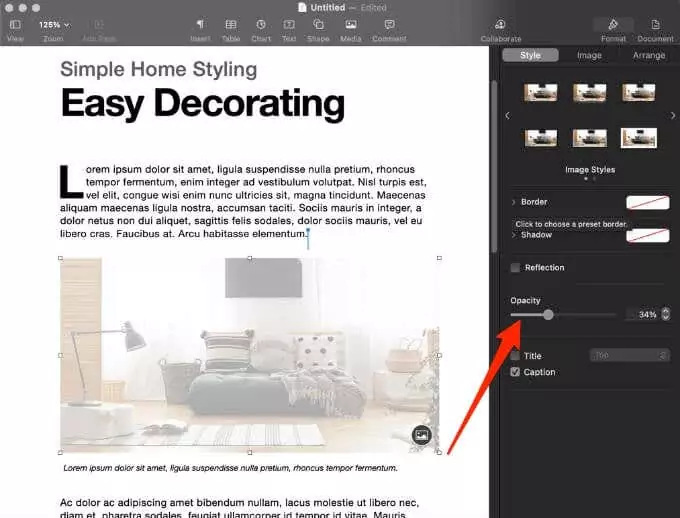
Task: Click the Opacity slider handle
Action: [548, 315]
